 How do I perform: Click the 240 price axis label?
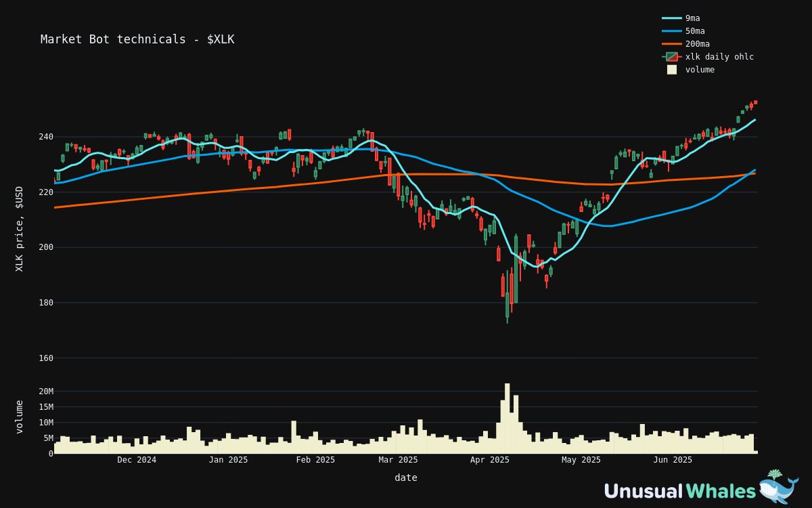point(45,137)
